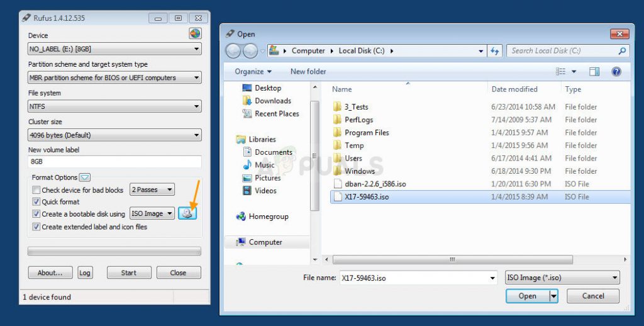Toggle the preview pane icon

tap(594, 72)
